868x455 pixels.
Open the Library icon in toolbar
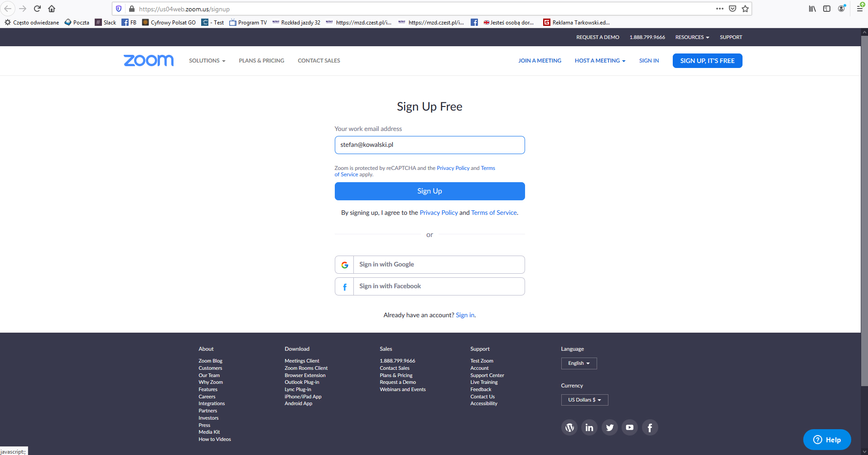pyautogui.click(x=812, y=9)
